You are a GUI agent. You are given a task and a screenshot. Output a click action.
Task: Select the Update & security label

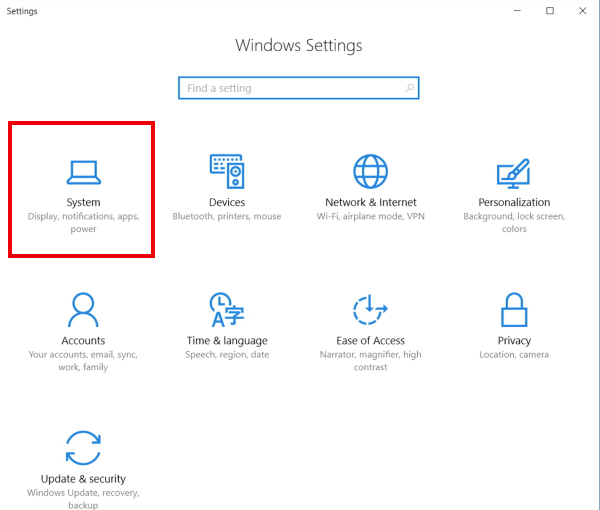(83, 479)
